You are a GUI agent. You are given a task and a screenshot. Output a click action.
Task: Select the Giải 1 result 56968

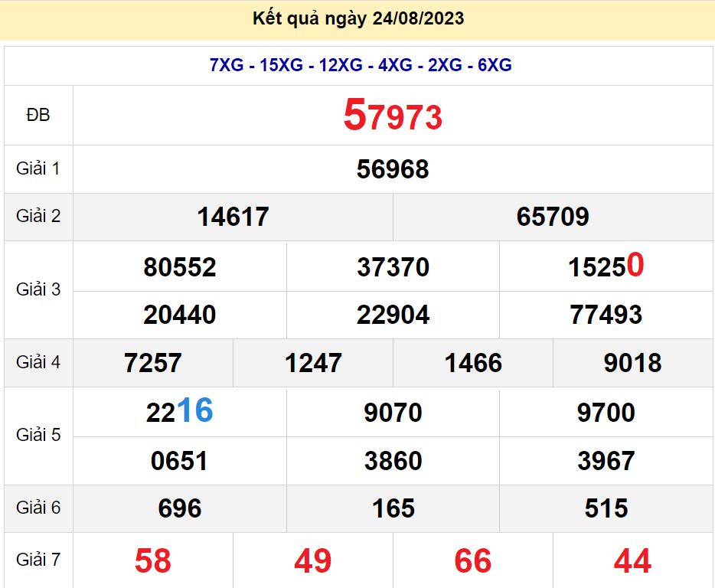pyautogui.click(x=393, y=169)
